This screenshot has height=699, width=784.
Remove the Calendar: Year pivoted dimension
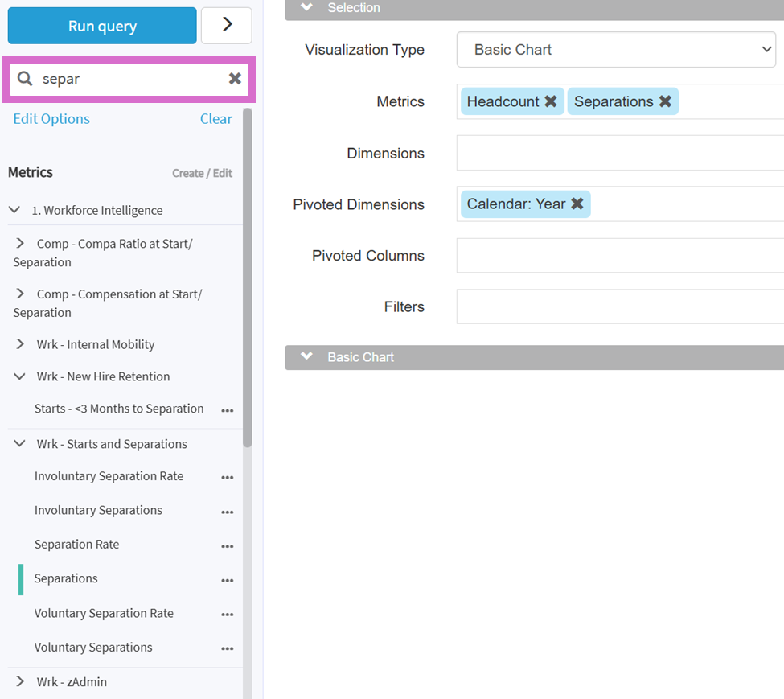[x=577, y=204]
